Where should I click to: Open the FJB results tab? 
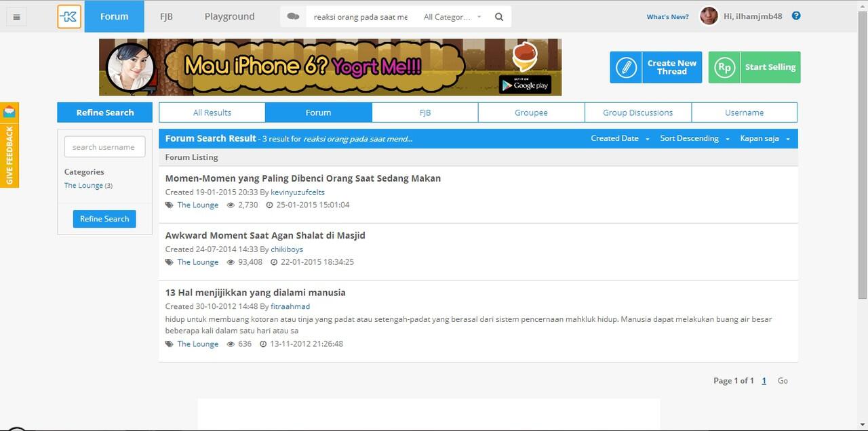click(x=425, y=112)
